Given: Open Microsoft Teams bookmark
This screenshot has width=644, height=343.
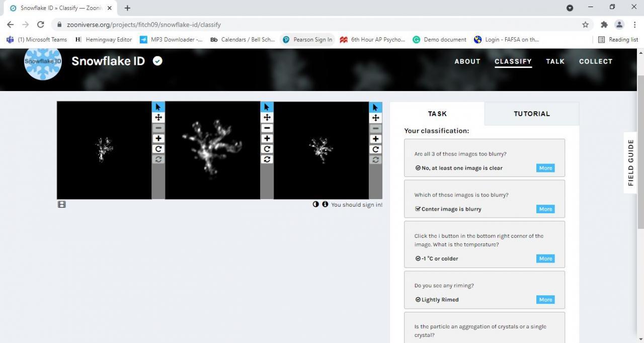Looking at the screenshot, I should 37,39.
